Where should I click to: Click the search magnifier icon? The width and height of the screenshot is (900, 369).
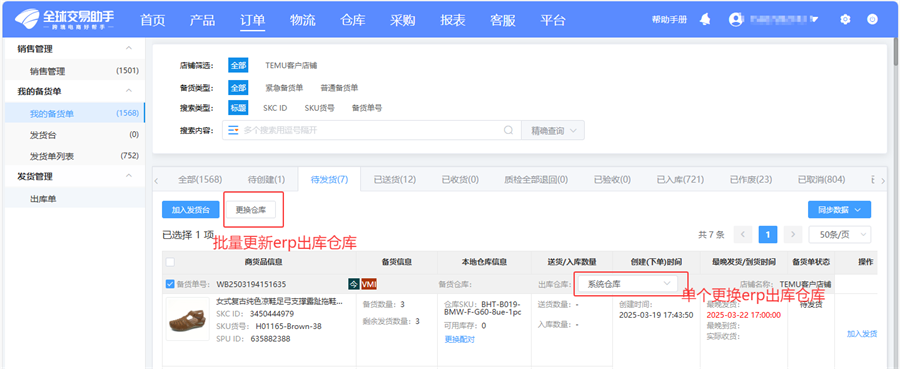(x=508, y=130)
